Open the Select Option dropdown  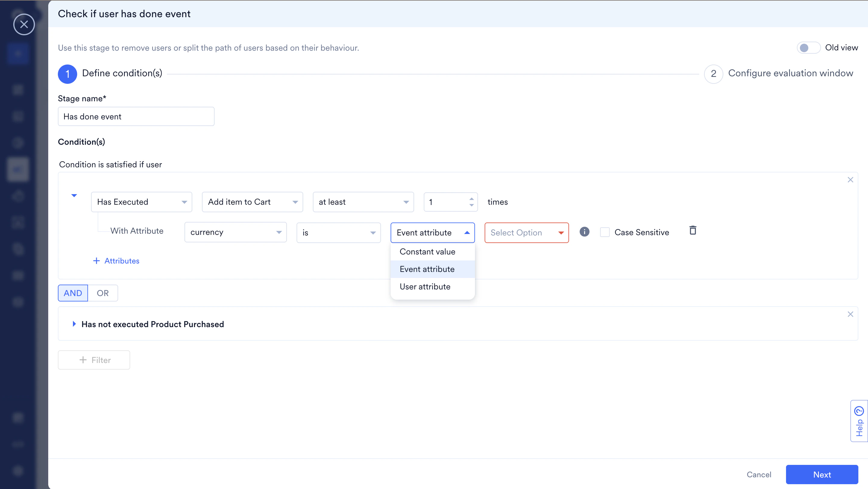click(x=526, y=232)
